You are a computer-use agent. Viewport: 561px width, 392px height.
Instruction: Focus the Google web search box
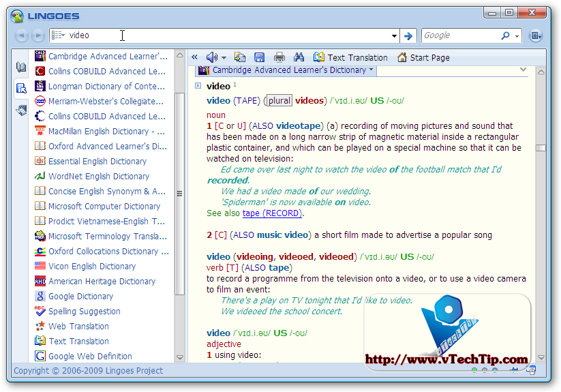[461, 35]
